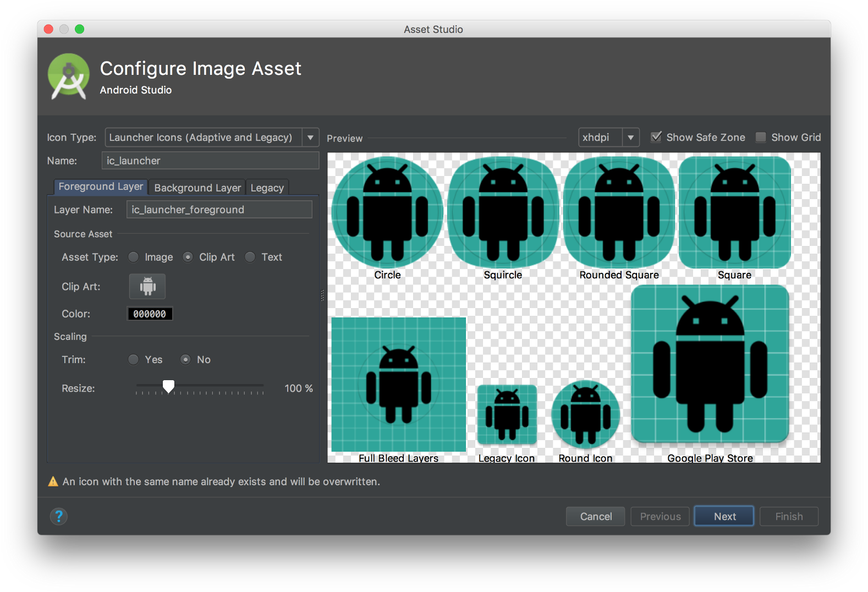
Task: Click the warning text about overwriting
Action: pos(221,481)
